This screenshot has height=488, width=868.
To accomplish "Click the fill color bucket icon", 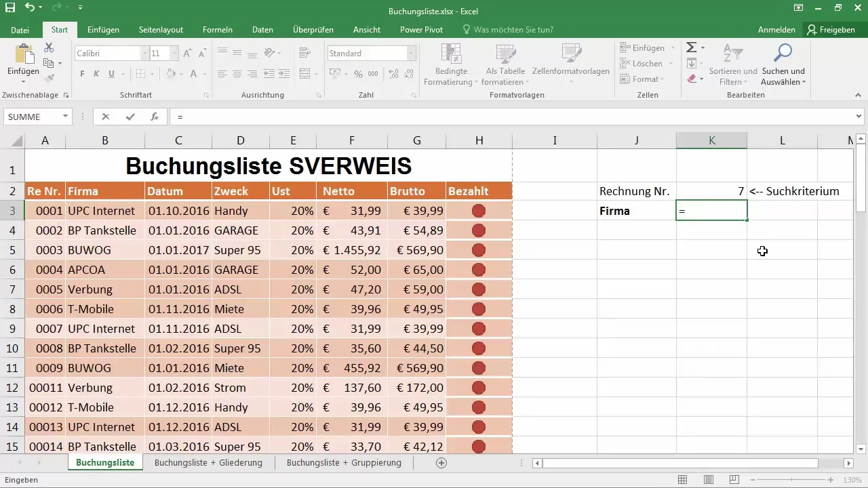I will click(x=171, y=74).
